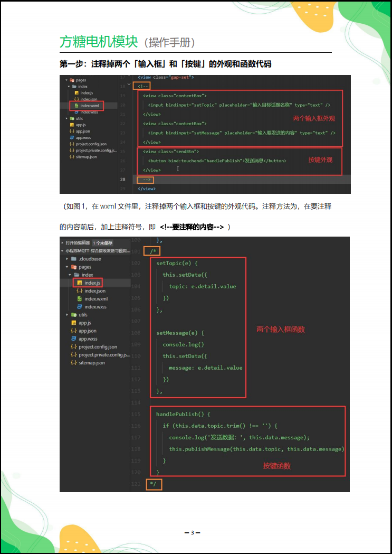Click project.private.config.js icon in lower file tree
Viewport: 392px width, 554px height.
click(74, 355)
